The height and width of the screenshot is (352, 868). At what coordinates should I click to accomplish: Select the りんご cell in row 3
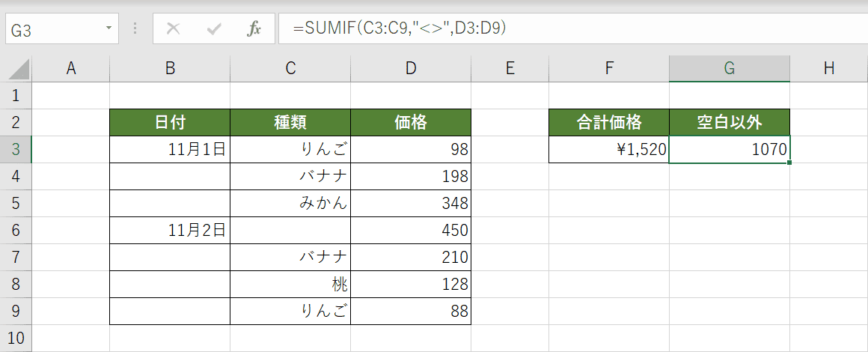click(290, 150)
